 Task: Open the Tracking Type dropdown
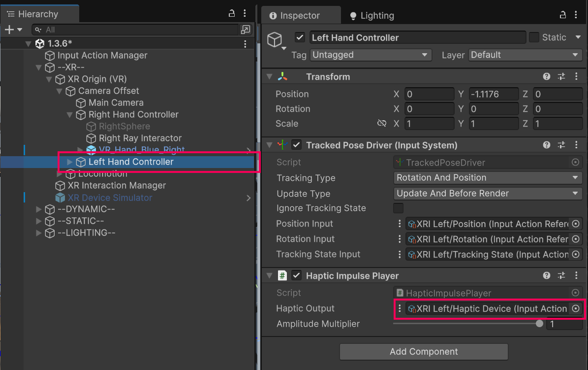[x=488, y=178]
